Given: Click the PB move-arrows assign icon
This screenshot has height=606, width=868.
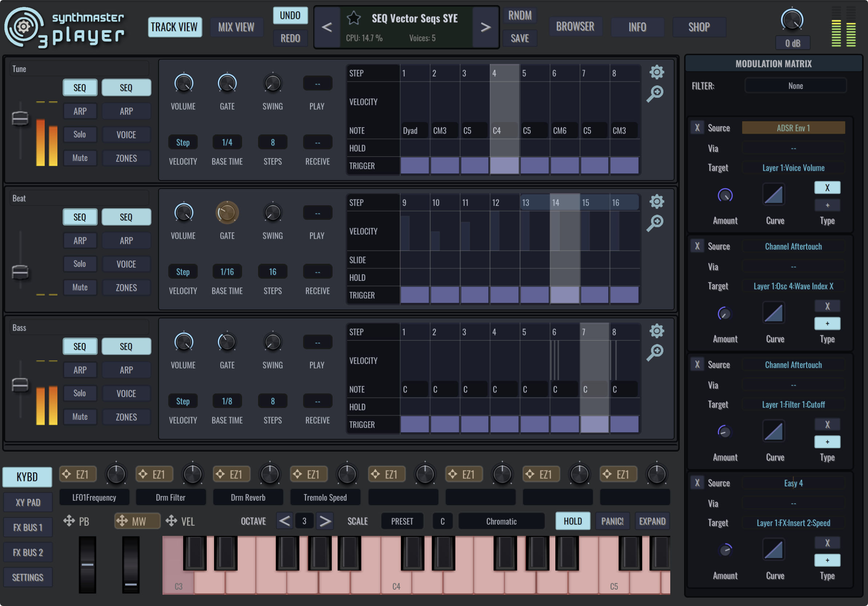Looking at the screenshot, I should (69, 521).
